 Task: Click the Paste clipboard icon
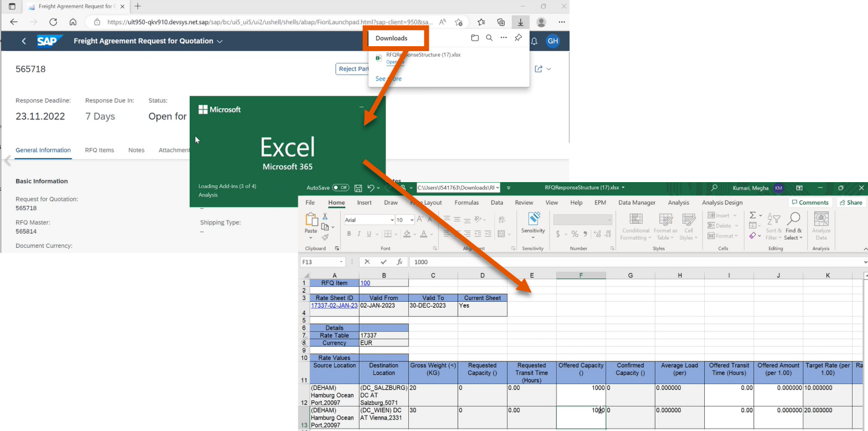311,220
